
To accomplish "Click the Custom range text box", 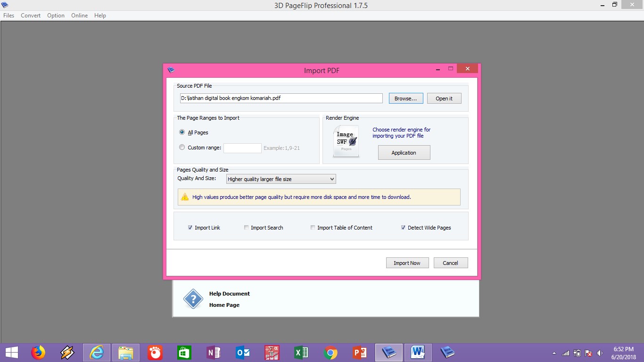I will (x=242, y=148).
